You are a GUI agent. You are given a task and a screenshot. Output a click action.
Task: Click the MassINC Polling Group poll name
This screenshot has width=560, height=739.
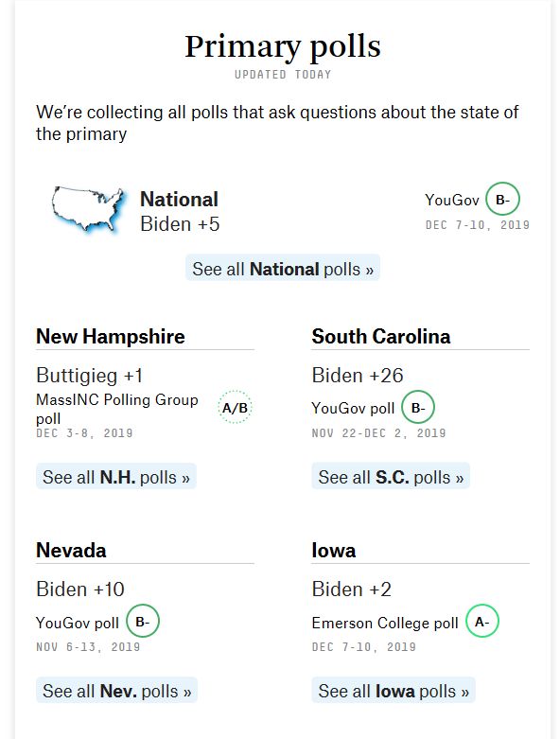(116, 409)
